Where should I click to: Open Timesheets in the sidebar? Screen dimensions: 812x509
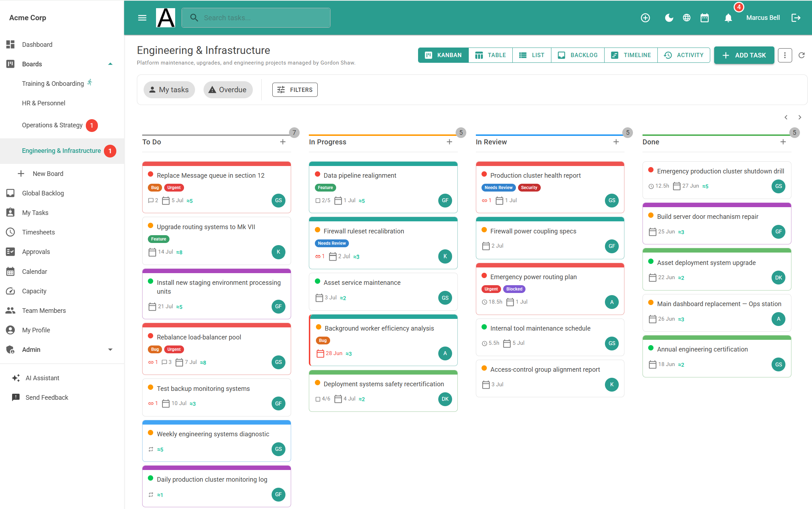click(62, 232)
